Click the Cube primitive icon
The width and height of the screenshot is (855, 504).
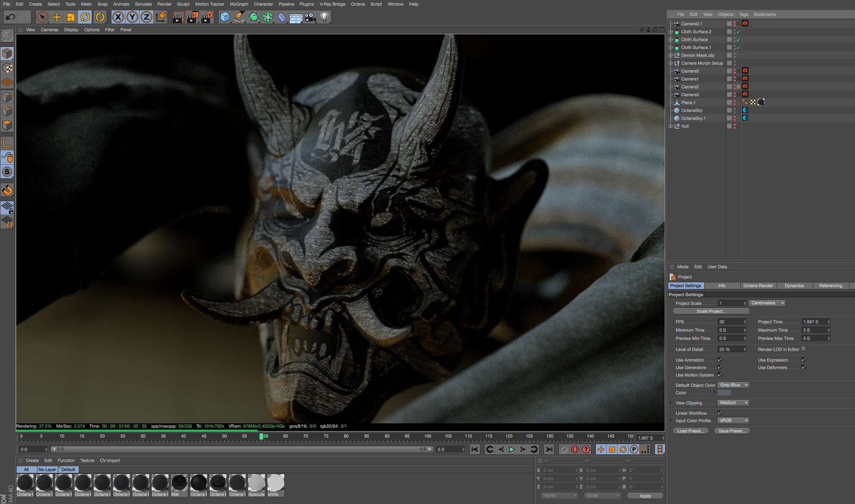225,17
